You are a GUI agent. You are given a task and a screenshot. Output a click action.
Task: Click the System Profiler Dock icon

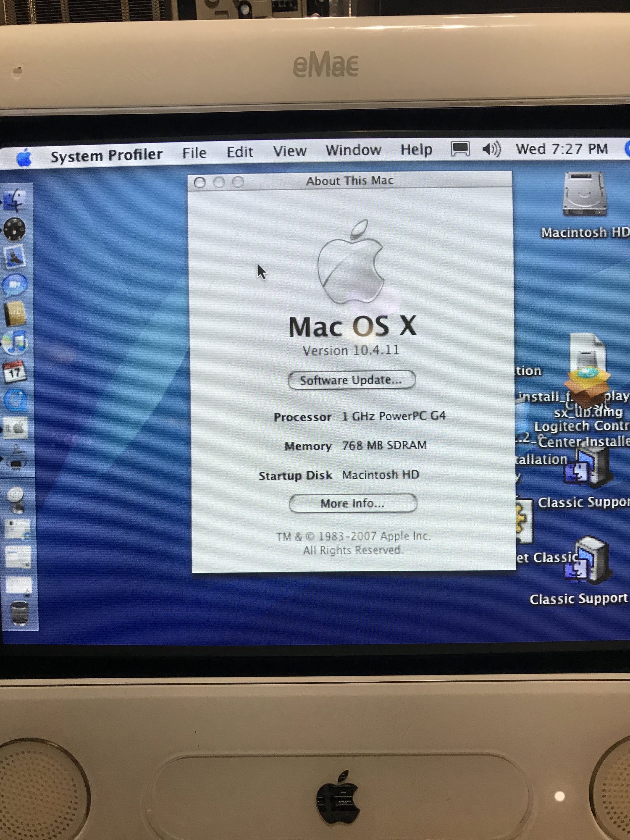pos(16,457)
